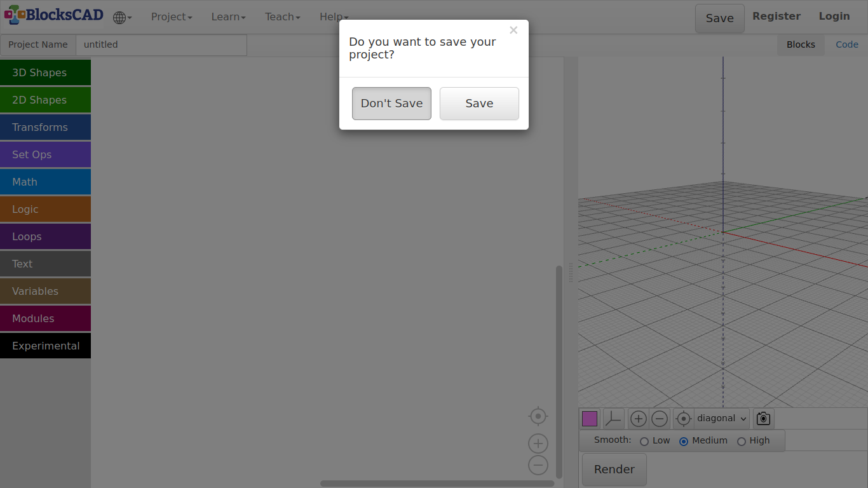Zoom in the blocks workspace
Image resolution: width=868 pixels, height=488 pixels.
538,444
